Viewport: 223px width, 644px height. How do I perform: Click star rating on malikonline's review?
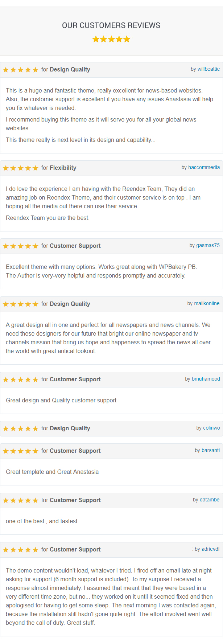tap(21, 304)
